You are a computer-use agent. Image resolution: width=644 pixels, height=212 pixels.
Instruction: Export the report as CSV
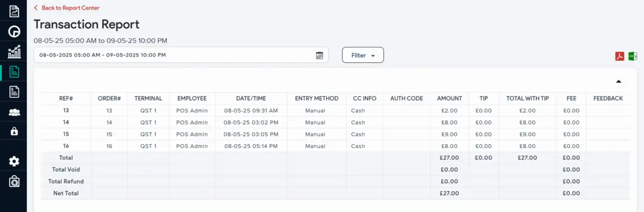coord(633,56)
